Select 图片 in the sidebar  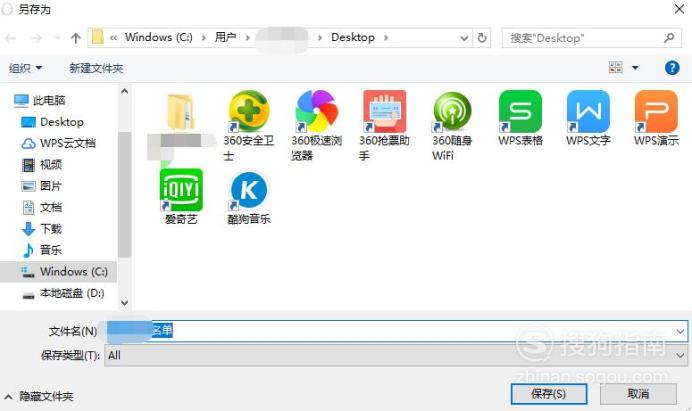pyautogui.click(x=42, y=186)
